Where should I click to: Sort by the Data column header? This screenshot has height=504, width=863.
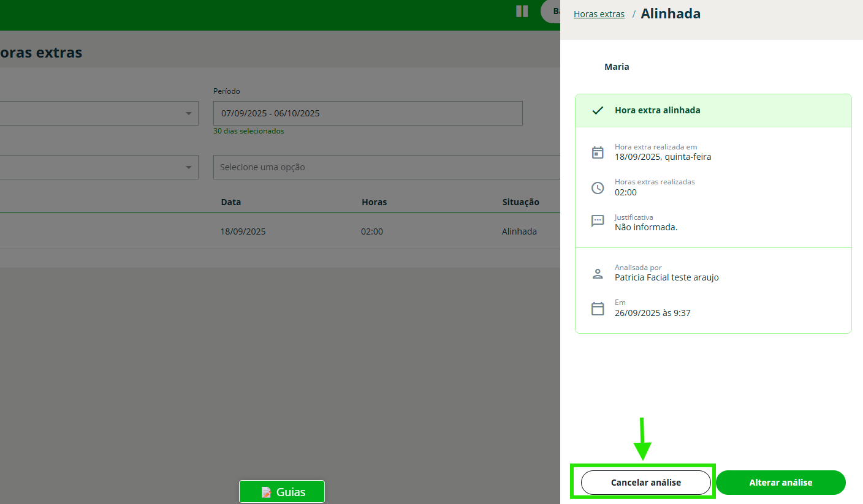(x=231, y=202)
